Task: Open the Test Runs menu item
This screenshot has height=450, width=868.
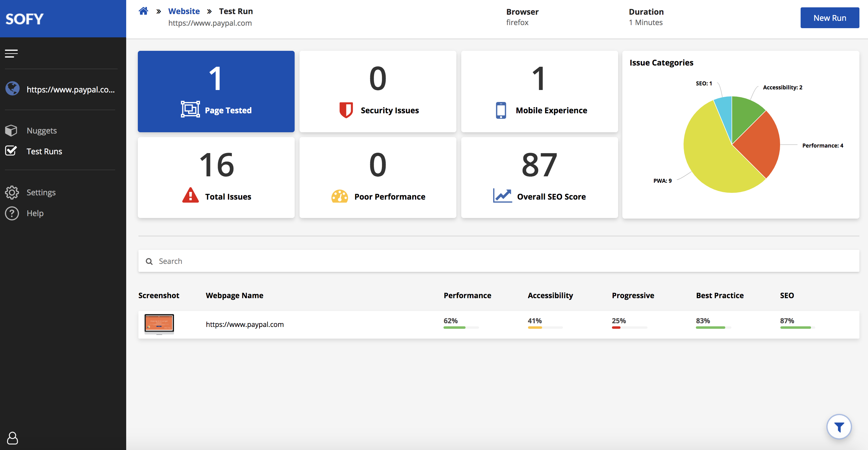Action: pos(44,151)
